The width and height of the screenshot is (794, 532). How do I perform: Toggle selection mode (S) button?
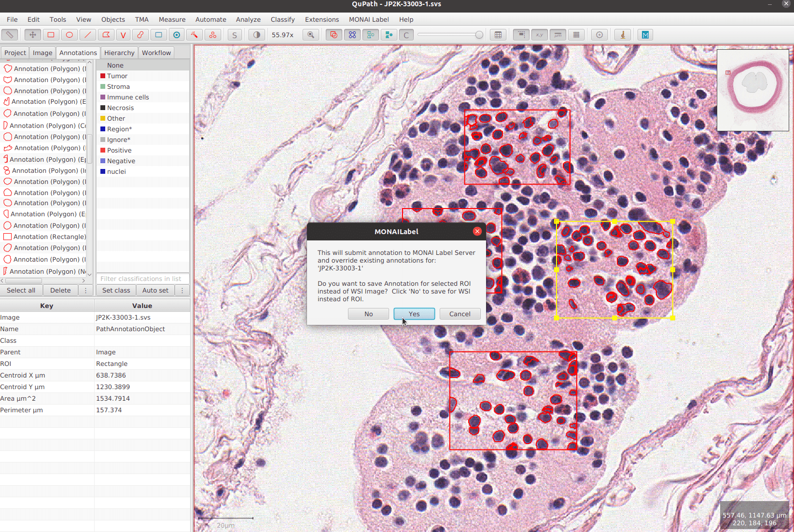pos(235,35)
